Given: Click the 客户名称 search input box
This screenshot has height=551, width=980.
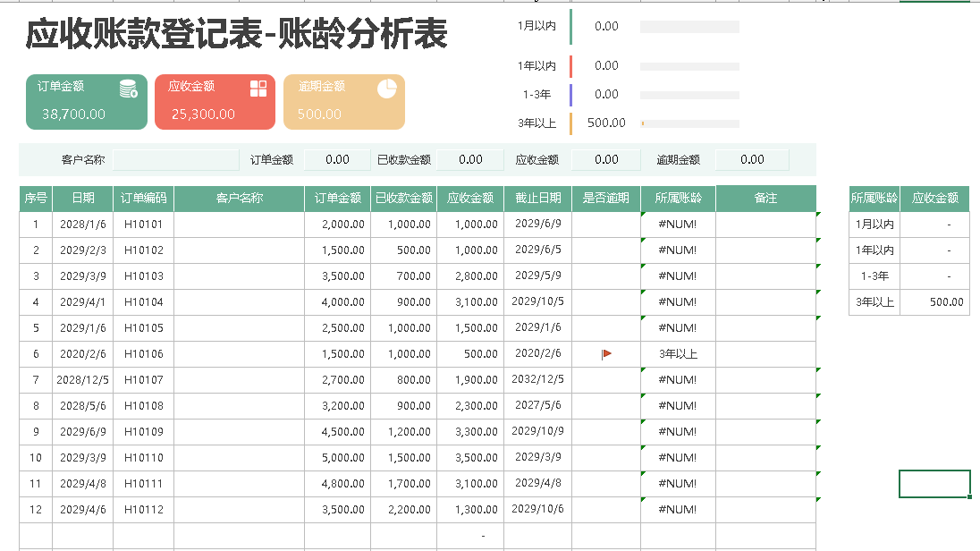Looking at the screenshot, I should [x=176, y=160].
